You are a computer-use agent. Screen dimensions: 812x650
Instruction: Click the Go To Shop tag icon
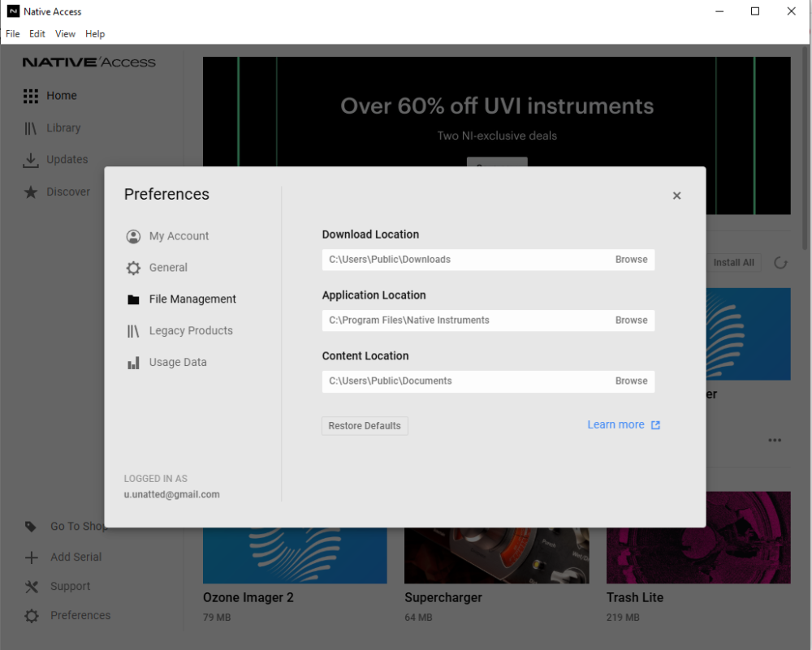tap(31, 527)
